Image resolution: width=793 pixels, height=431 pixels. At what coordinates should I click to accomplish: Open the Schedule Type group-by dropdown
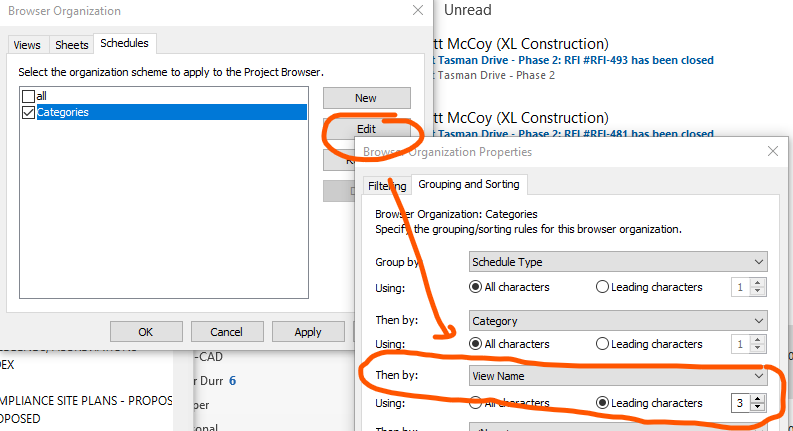(x=618, y=262)
